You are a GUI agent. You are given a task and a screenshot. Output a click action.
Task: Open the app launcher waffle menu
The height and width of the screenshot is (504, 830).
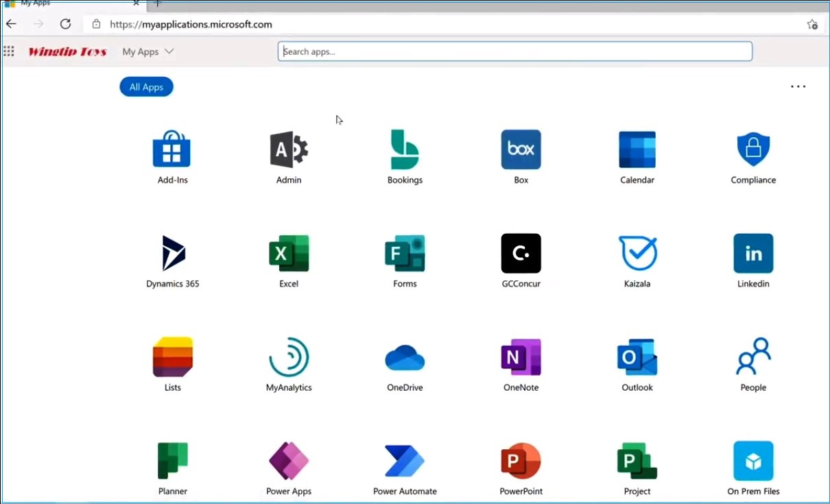click(x=9, y=51)
